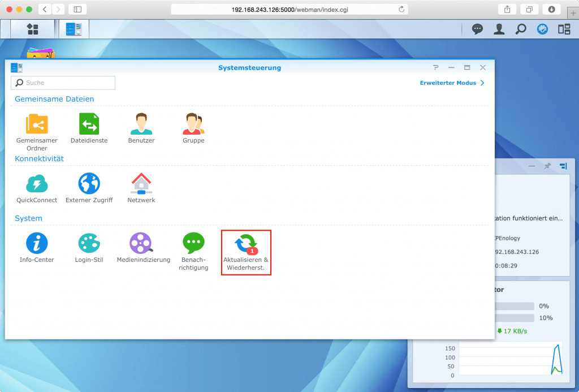The width and height of the screenshot is (579, 392).
Task: Open Aktualisieren & Wiederherst.
Action: [x=247, y=252]
